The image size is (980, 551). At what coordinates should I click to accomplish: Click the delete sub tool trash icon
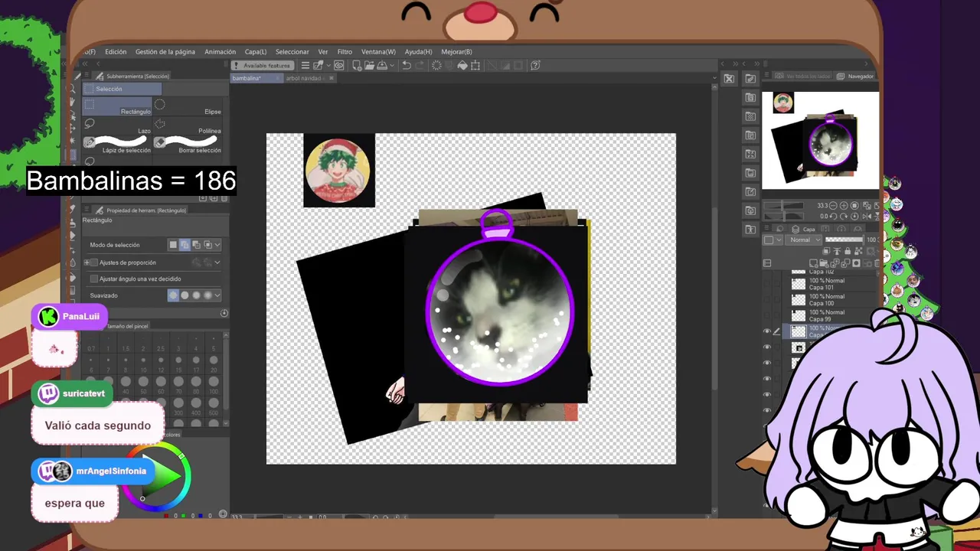tap(224, 198)
